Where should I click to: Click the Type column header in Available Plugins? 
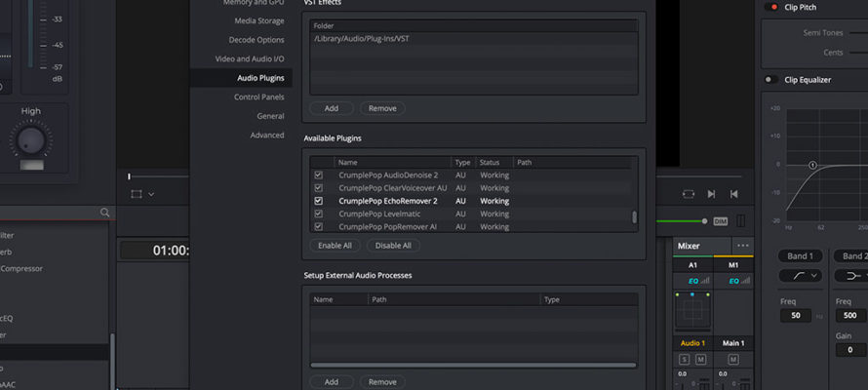point(462,163)
